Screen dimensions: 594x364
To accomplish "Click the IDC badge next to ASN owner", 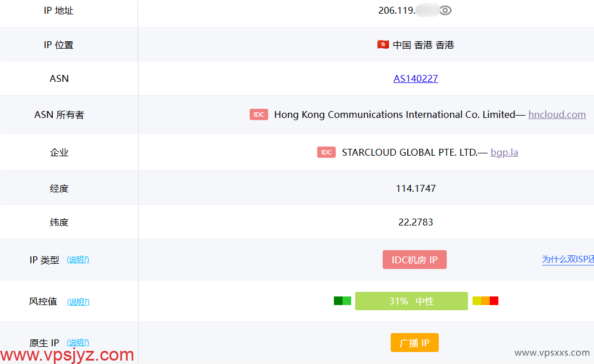I will (x=259, y=114).
